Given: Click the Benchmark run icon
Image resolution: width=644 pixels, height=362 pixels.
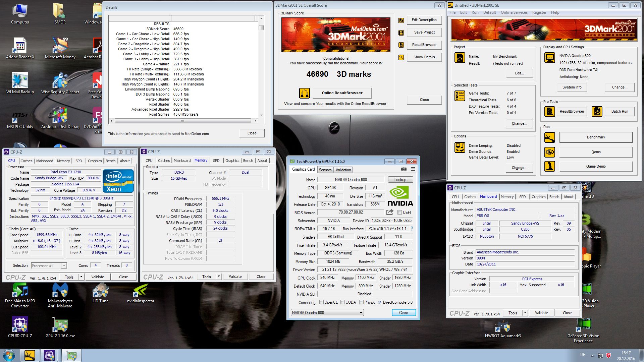Looking at the screenshot, I should 549,137.
